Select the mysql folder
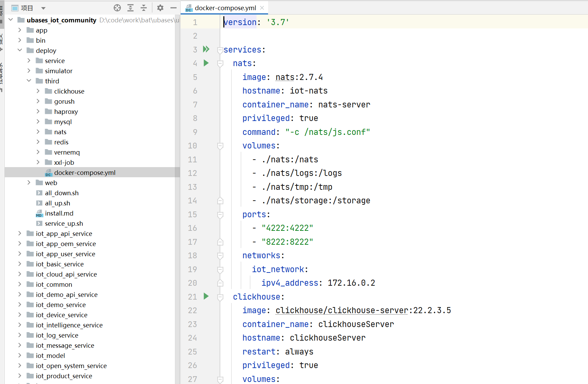 [63, 122]
